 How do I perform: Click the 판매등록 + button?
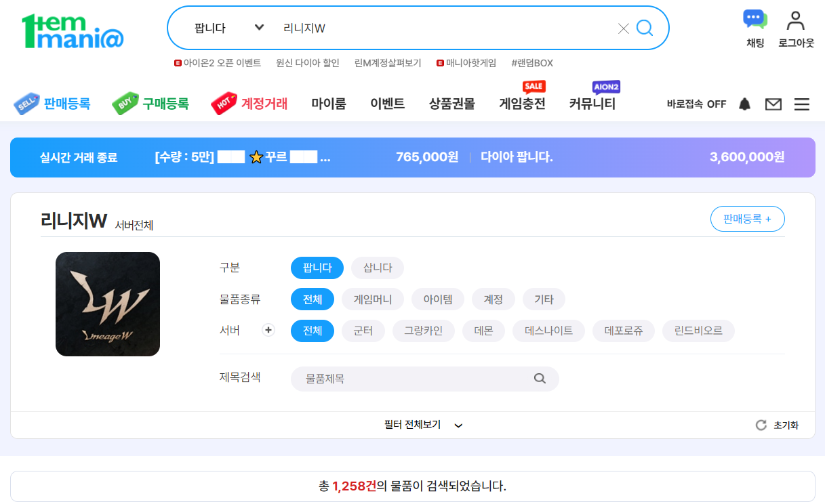point(747,219)
